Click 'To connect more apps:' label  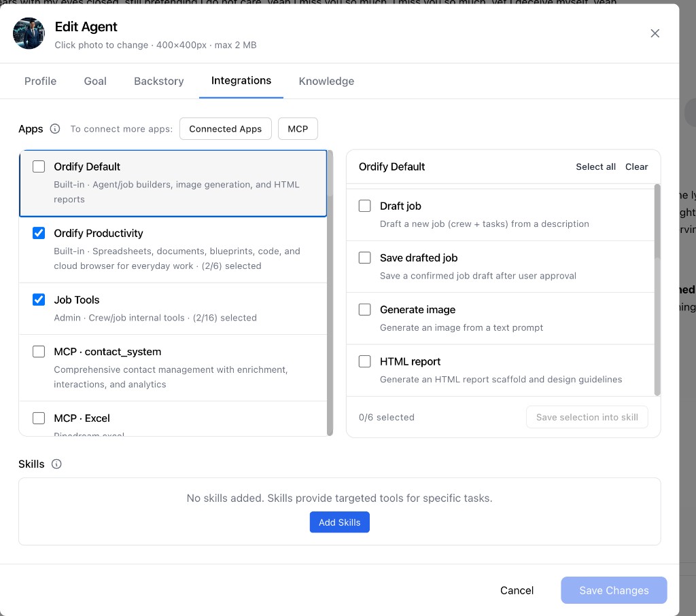pos(122,128)
